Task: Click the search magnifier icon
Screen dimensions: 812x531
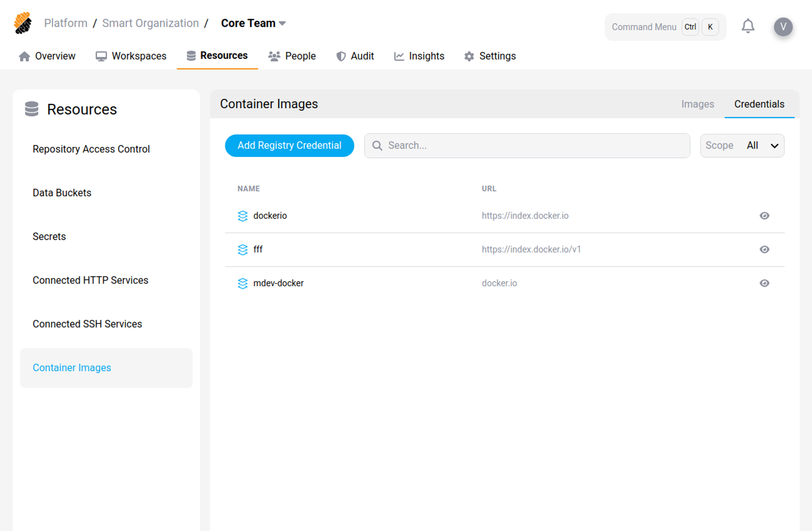Action: point(377,146)
